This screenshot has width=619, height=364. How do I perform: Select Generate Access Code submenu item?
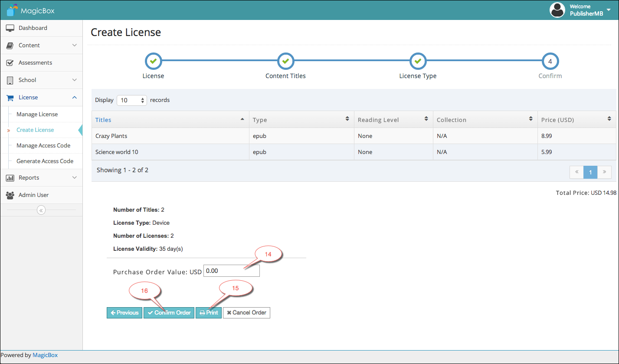[x=45, y=161]
